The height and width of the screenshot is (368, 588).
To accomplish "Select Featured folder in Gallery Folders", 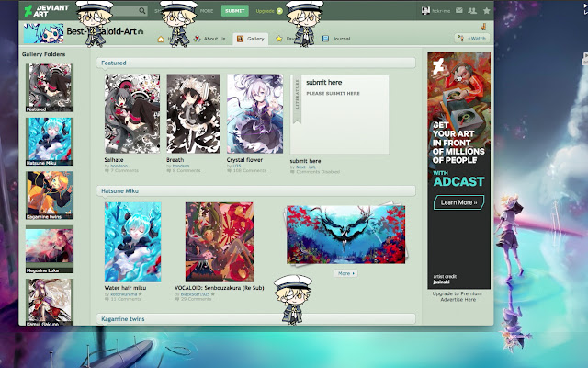I will (x=50, y=88).
